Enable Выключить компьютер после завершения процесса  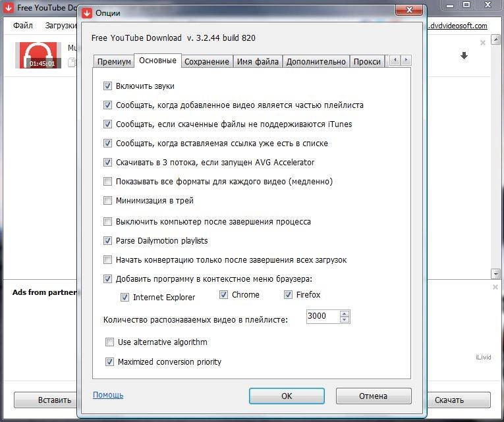107,222
